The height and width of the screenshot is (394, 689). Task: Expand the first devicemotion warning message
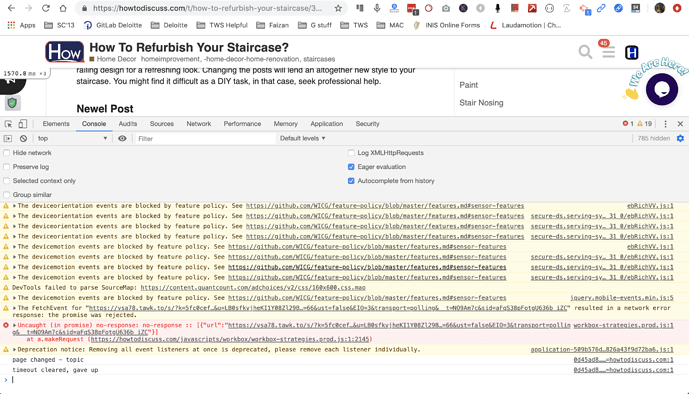(x=15, y=246)
